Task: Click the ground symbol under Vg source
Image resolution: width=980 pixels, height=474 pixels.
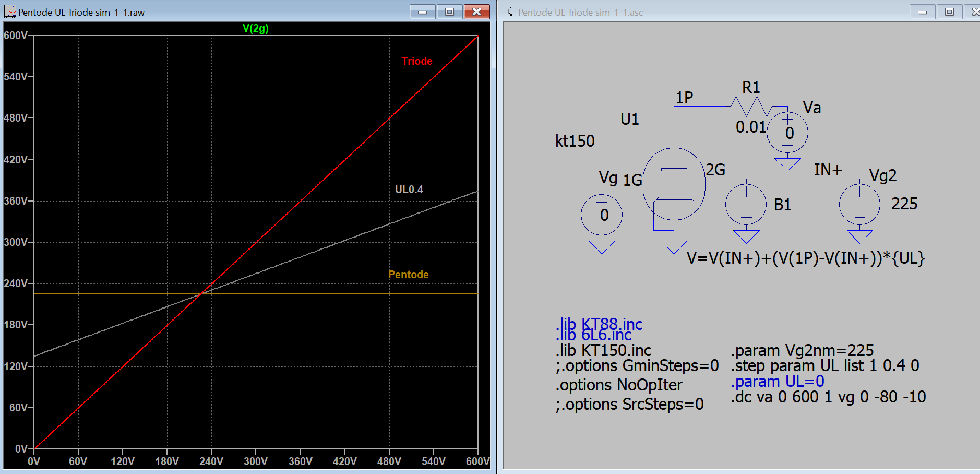Action: pyautogui.click(x=602, y=247)
